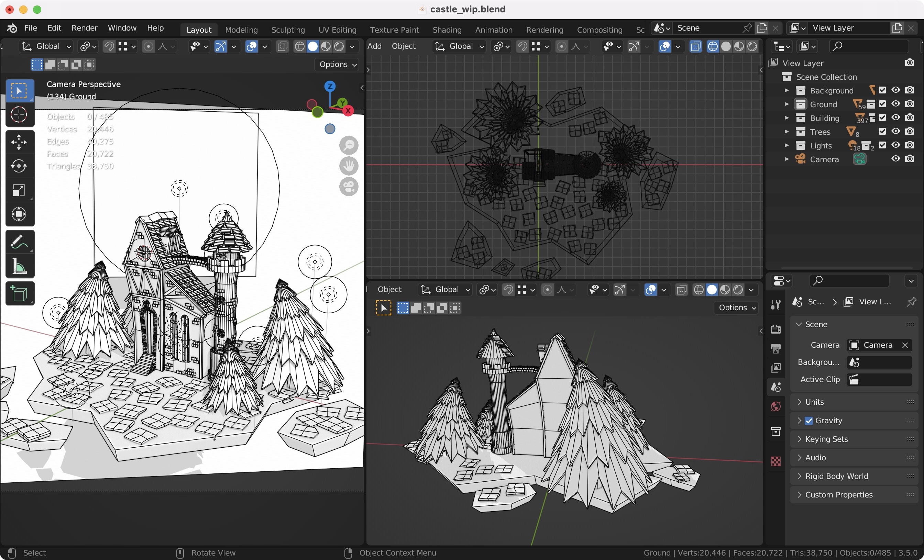Uncheck the Trees collection checkbox
Image resolution: width=924 pixels, height=560 pixels.
[882, 132]
